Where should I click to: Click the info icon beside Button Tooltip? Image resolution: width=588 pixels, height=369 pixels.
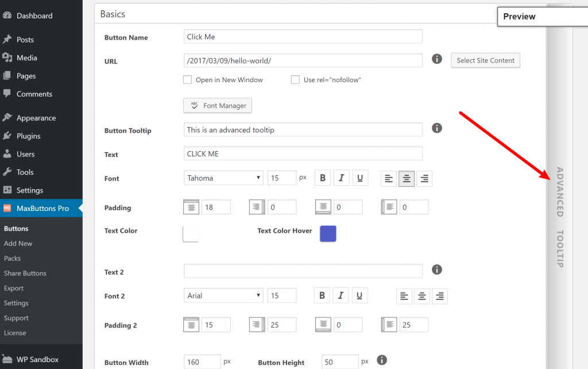coord(436,128)
